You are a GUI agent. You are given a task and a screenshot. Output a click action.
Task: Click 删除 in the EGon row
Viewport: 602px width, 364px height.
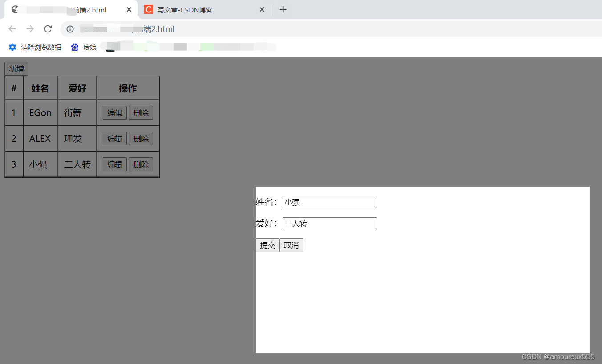coord(141,112)
